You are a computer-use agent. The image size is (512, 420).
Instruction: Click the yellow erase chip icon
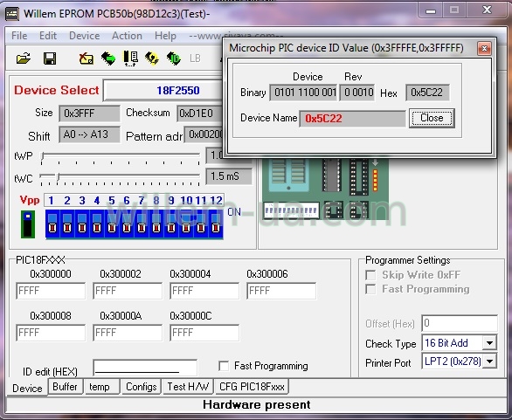152,59
